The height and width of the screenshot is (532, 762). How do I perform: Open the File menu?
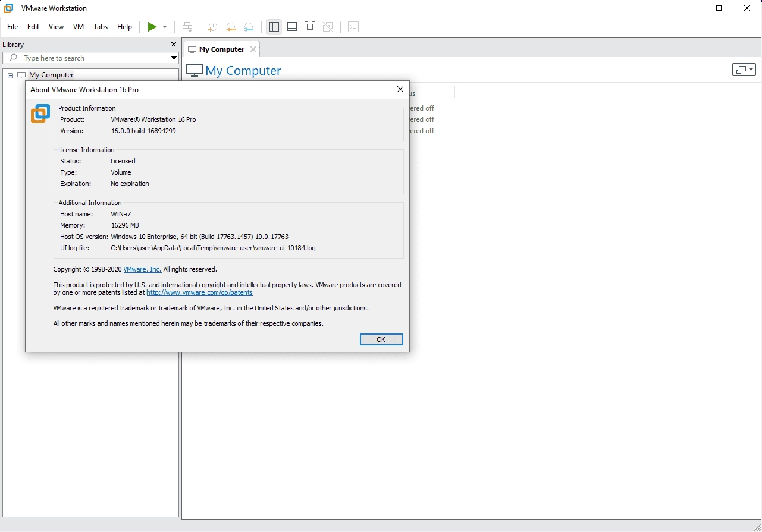12,27
